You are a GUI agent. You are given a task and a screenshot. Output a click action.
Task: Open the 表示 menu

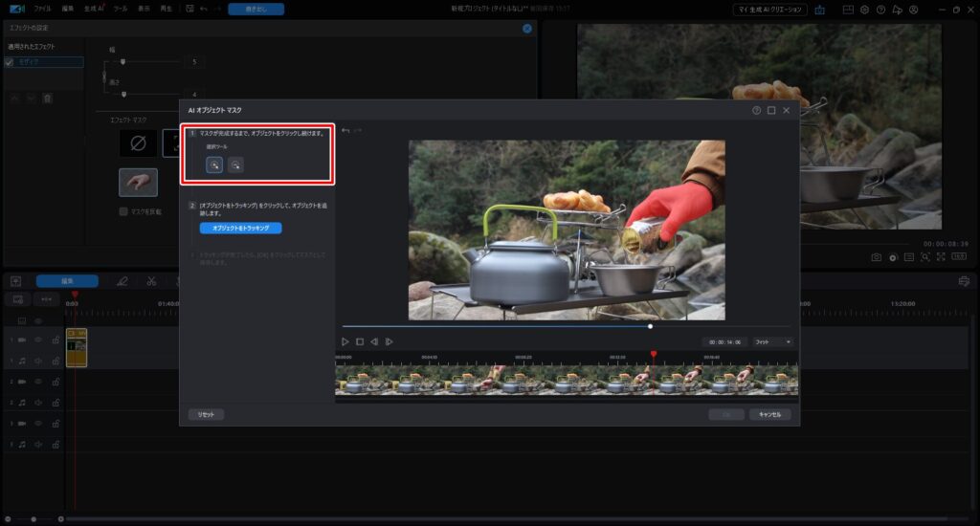coord(144,8)
